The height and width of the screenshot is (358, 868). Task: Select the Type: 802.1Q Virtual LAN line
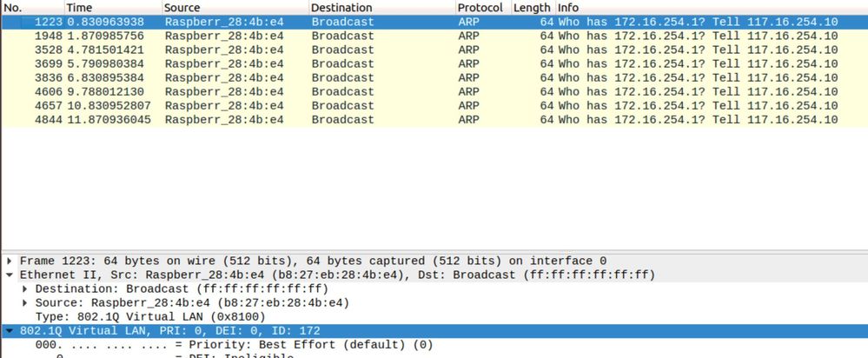click(x=150, y=317)
